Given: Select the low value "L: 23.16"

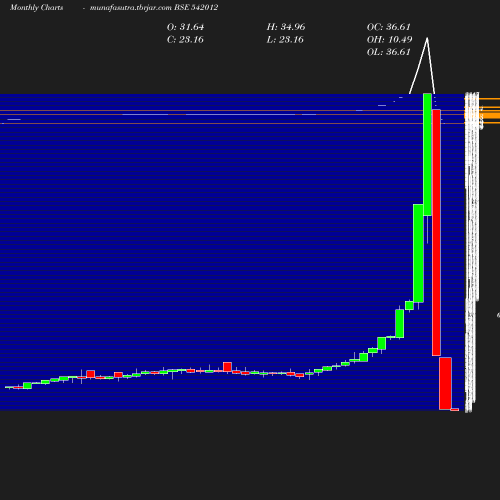Looking at the screenshot, I should (285, 40).
